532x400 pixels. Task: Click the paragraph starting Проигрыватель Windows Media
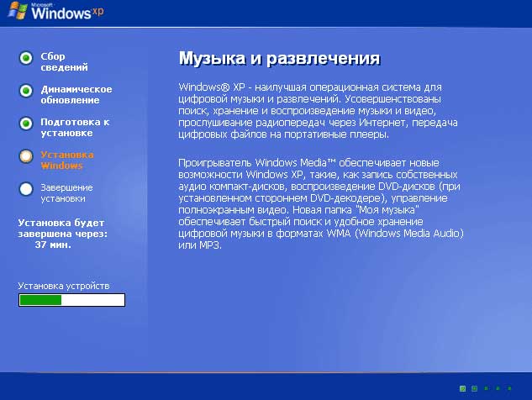pos(320,203)
